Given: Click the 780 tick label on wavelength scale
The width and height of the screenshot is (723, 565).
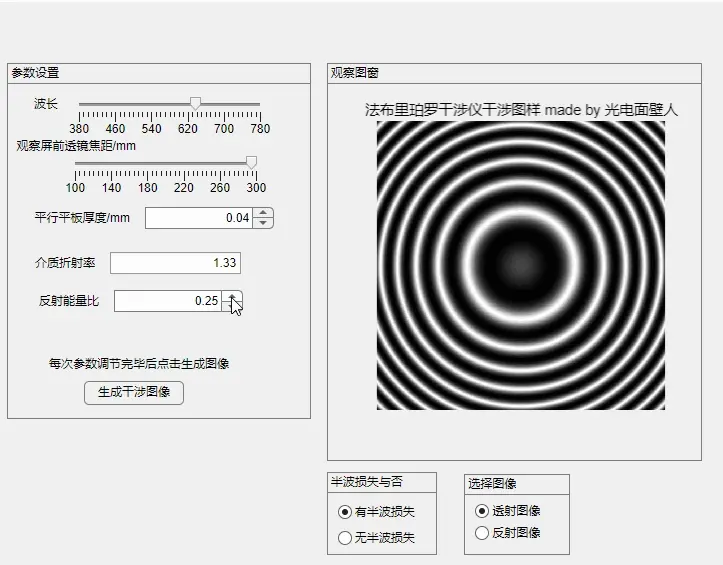Looking at the screenshot, I should pos(260,129).
